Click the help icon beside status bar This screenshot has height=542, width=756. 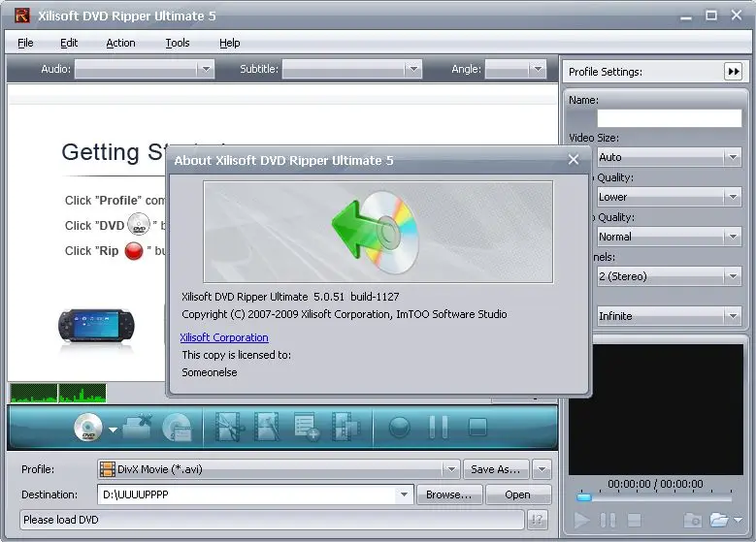pyautogui.click(x=537, y=520)
